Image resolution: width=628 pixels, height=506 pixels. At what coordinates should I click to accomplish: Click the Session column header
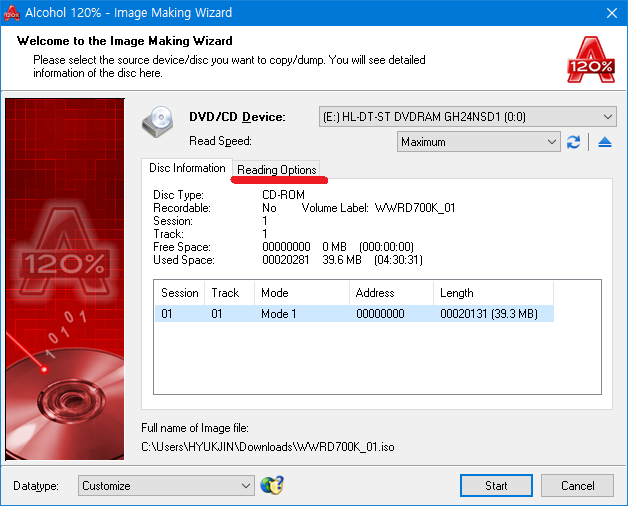[x=180, y=293]
